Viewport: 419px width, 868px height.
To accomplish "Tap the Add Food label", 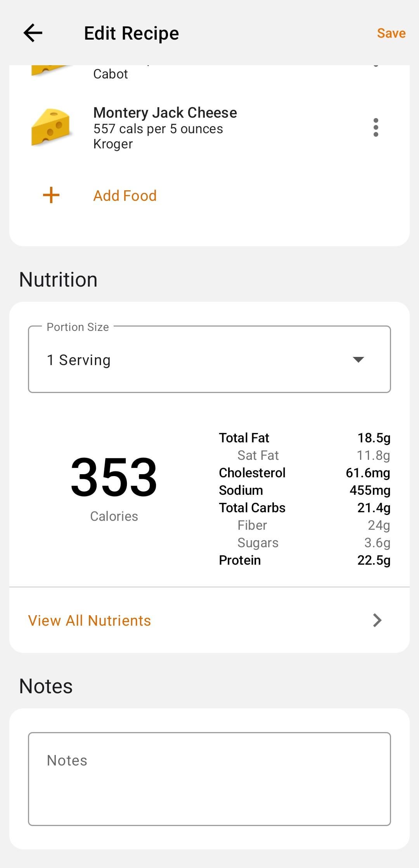I will pos(125,196).
